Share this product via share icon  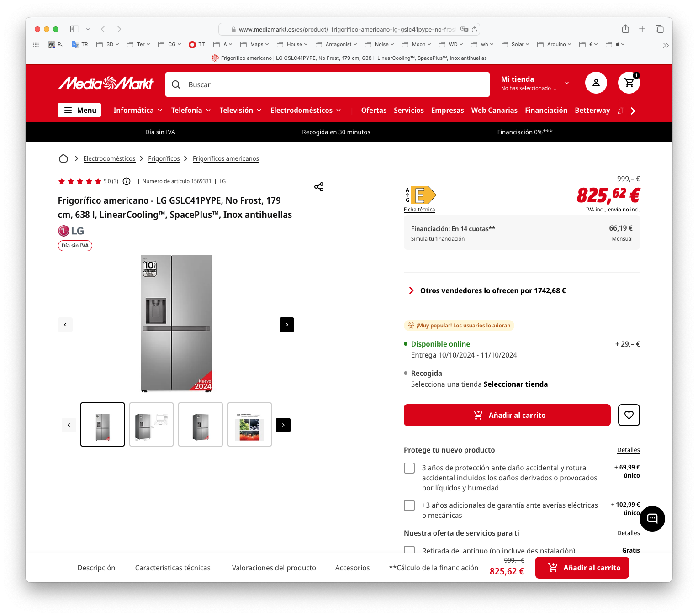coord(319,187)
